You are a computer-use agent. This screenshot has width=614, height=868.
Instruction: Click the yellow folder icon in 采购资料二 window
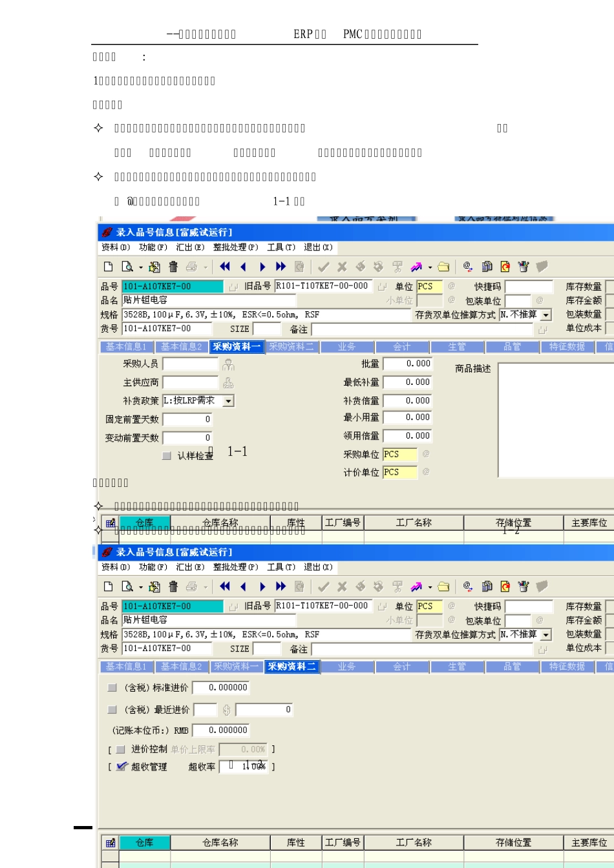click(x=443, y=586)
